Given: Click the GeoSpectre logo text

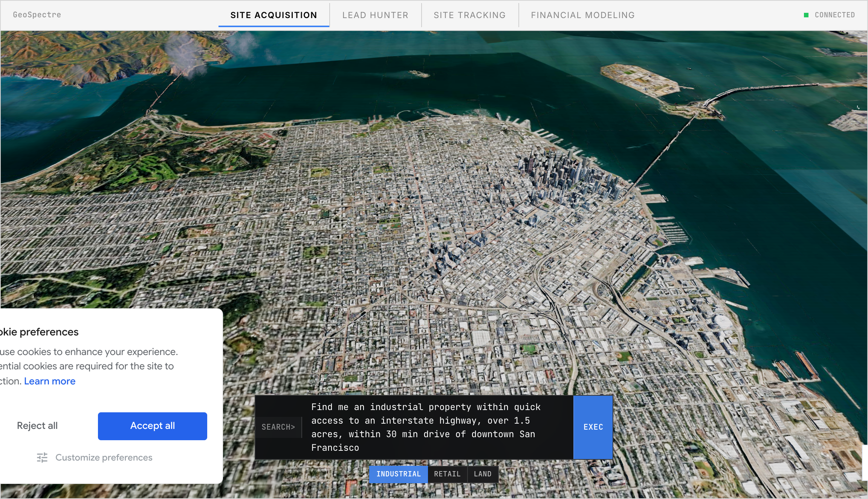Looking at the screenshot, I should (x=37, y=15).
